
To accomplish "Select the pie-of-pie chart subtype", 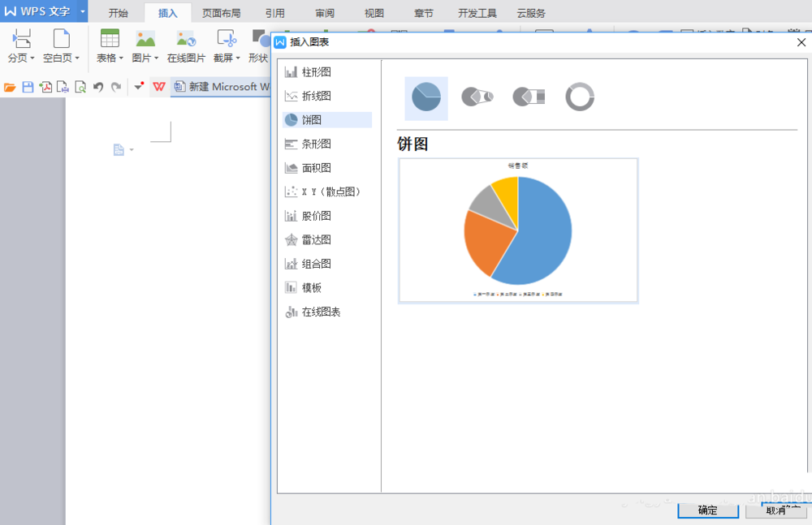I will pos(477,97).
